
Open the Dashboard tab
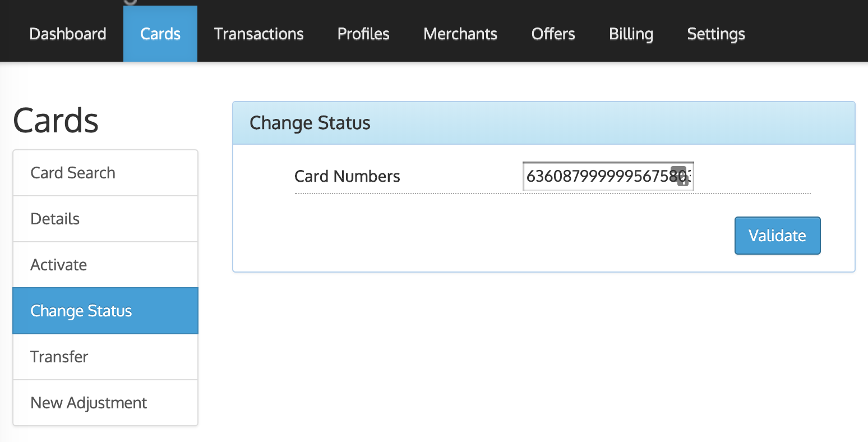point(68,34)
